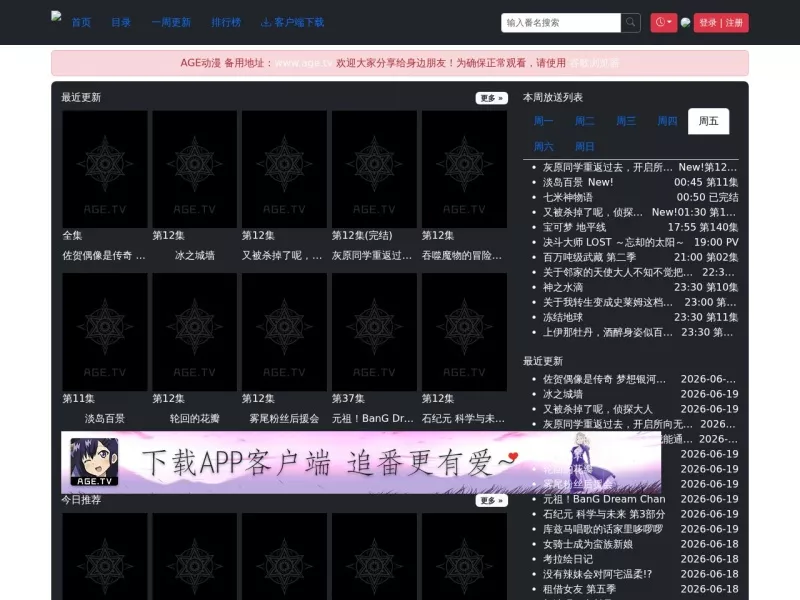The height and width of the screenshot is (600, 800).
Task: Open 考拉绘日记 sidebar entry
Action: coord(568,559)
